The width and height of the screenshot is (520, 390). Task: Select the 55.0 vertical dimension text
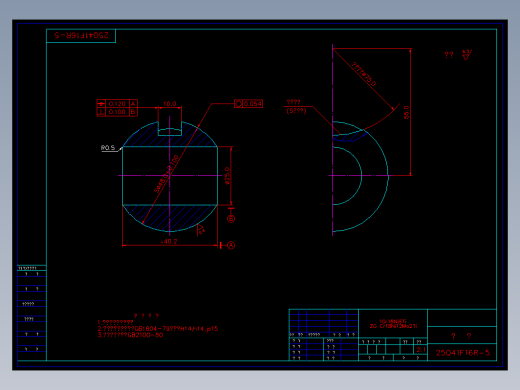(406, 112)
